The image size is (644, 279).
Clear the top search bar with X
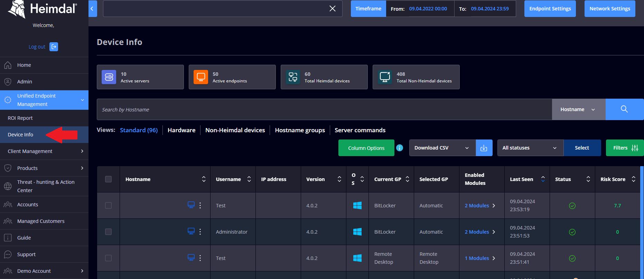333,9
